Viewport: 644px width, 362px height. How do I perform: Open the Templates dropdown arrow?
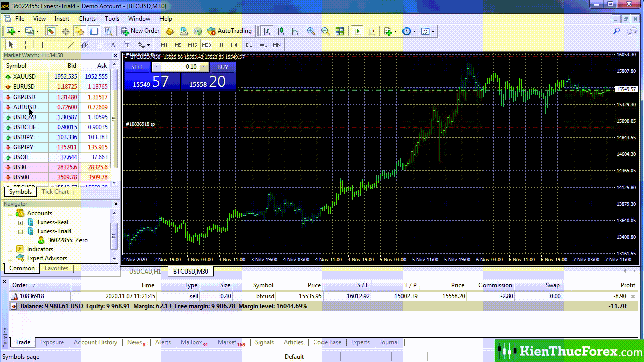click(433, 31)
